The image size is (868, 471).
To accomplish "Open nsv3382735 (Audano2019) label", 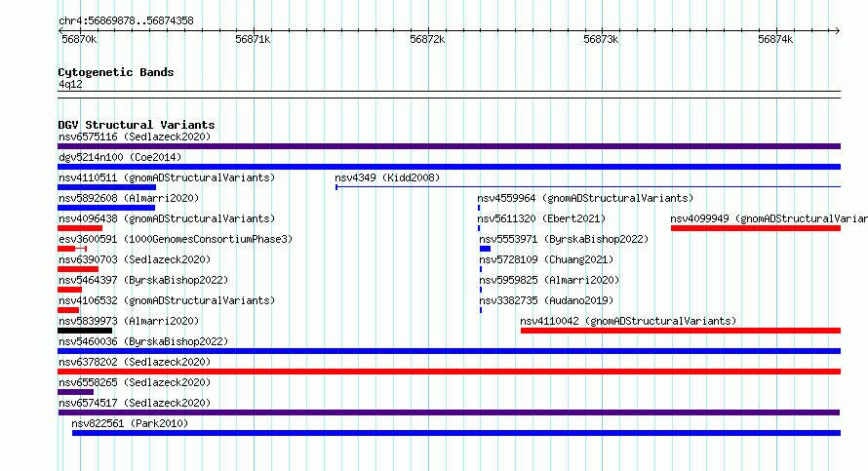I will pos(546,300).
